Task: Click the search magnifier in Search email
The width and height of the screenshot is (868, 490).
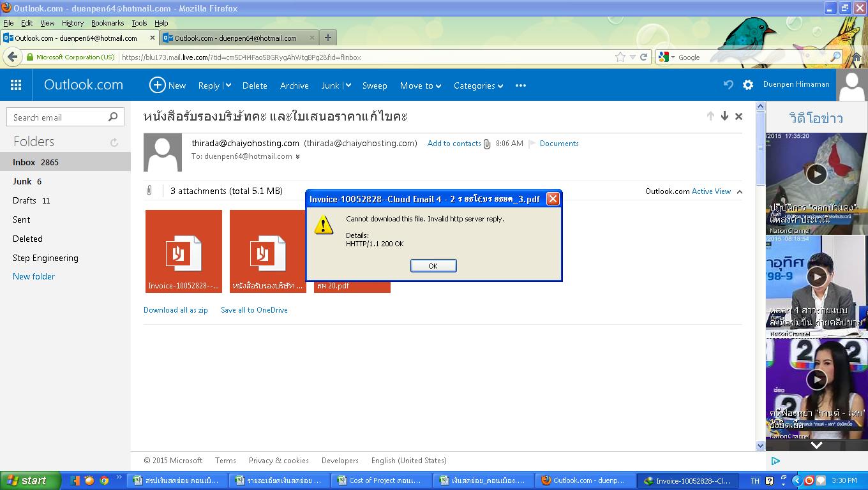Action: (113, 117)
